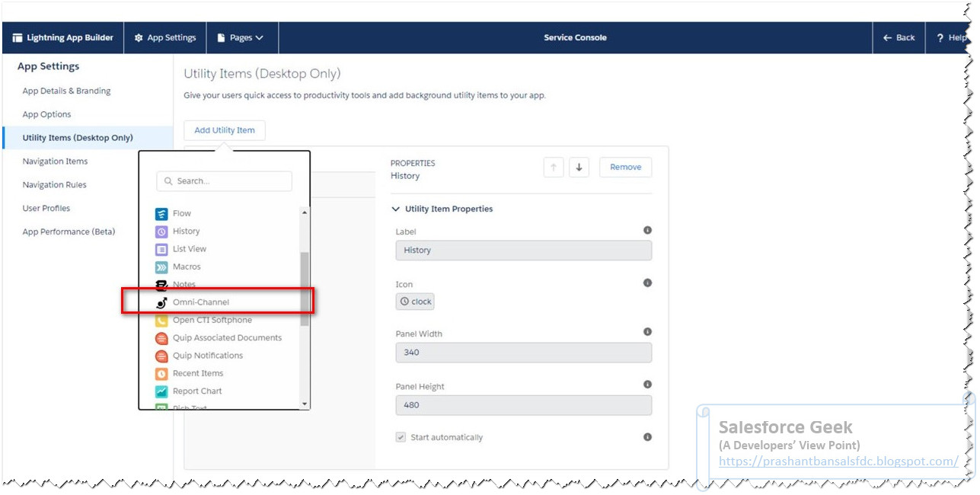
Task: Click info icon next to Start automatically
Action: click(x=647, y=437)
